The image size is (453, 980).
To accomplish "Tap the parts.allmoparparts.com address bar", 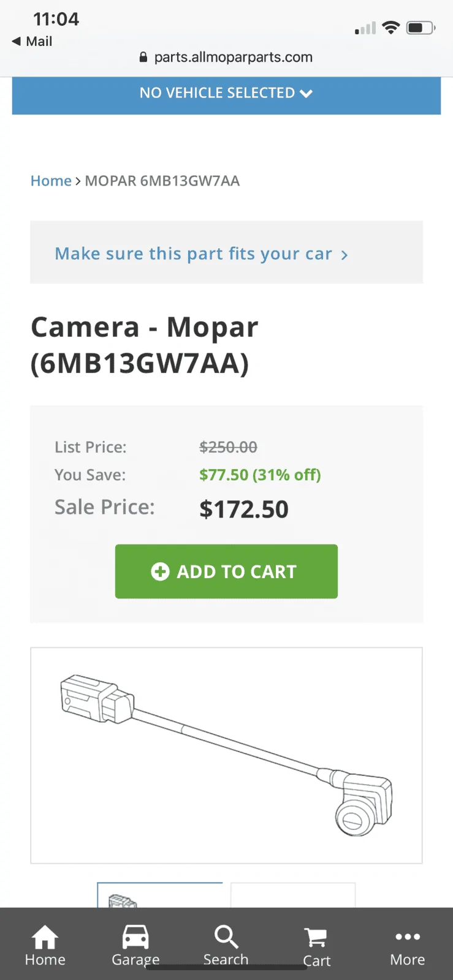I will (x=233, y=58).
